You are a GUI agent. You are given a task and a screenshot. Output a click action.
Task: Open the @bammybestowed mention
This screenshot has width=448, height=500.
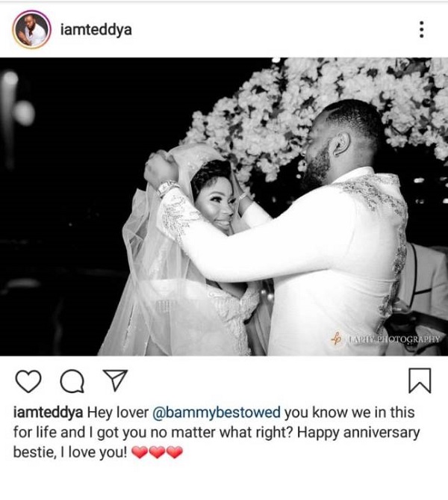(x=217, y=413)
